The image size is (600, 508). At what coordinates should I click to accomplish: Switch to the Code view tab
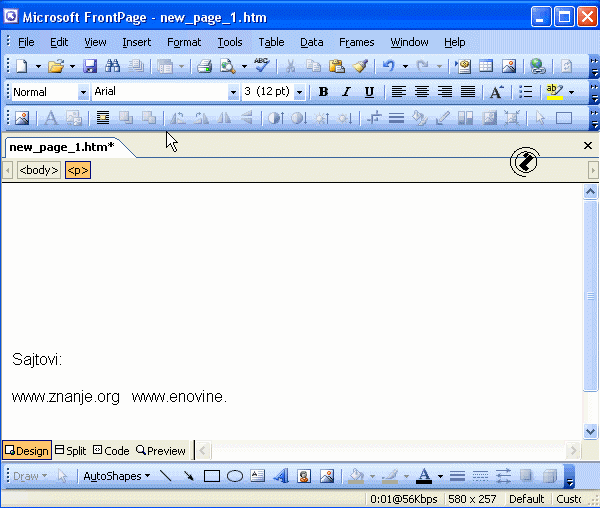pyautogui.click(x=111, y=451)
